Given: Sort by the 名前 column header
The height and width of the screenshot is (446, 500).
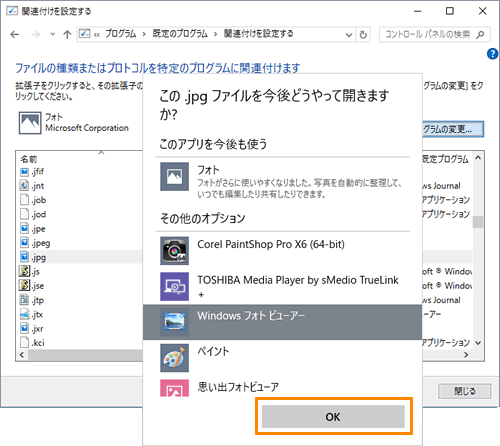Looking at the screenshot, I should coord(29,159).
